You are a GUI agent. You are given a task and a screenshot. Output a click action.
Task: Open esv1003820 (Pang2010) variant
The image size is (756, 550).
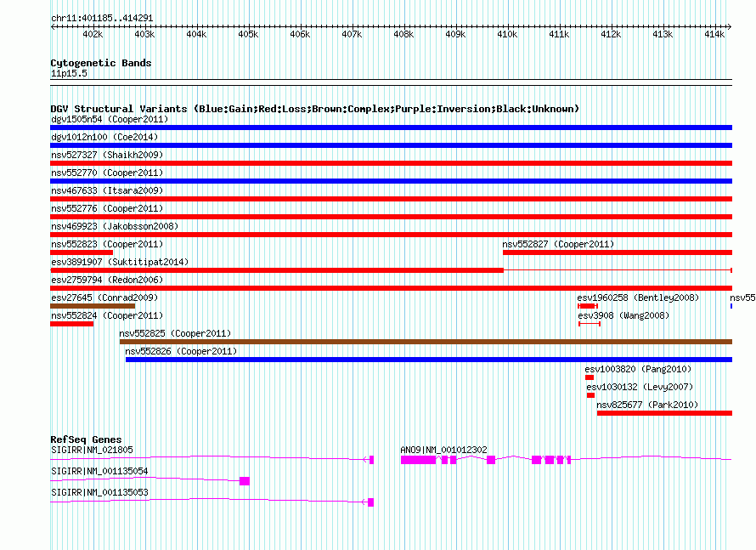pyautogui.click(x=638, y=369)
